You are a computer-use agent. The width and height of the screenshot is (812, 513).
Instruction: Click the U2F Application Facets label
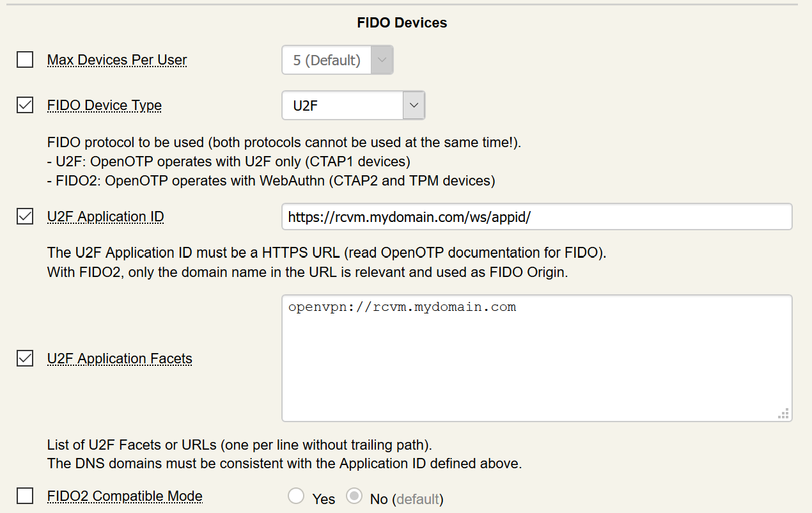[120, 359]
